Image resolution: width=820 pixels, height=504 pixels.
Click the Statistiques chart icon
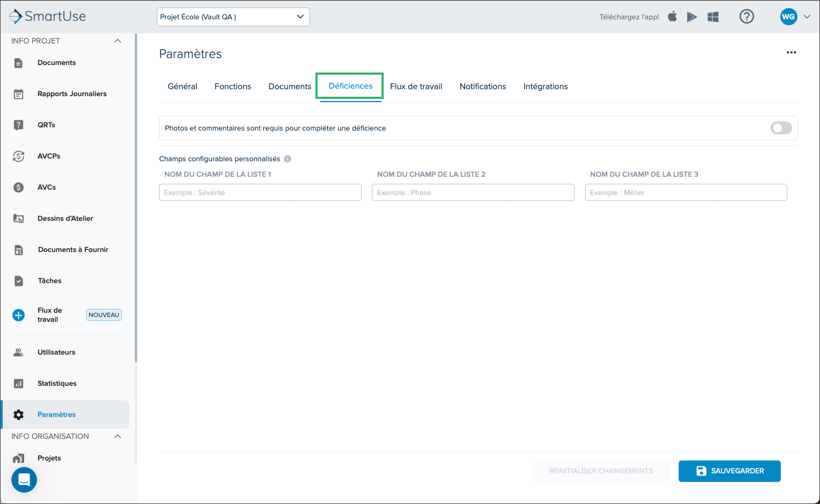(x=18, y=384)
